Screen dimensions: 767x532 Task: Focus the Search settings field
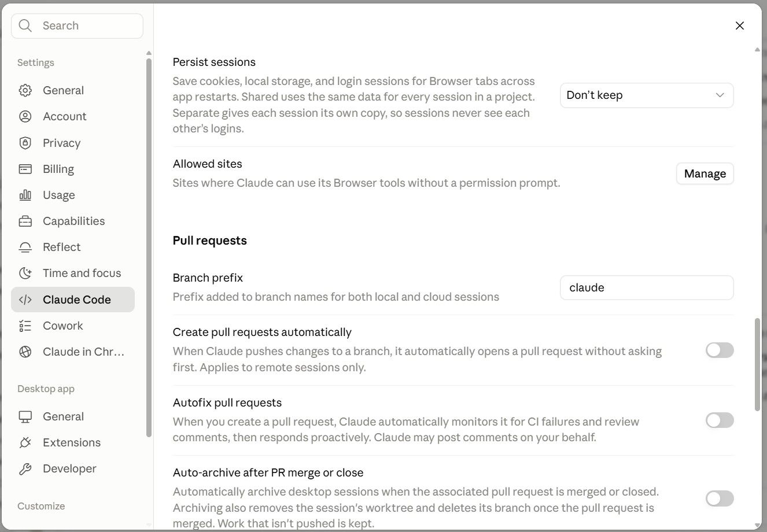(x=77, y=25)
